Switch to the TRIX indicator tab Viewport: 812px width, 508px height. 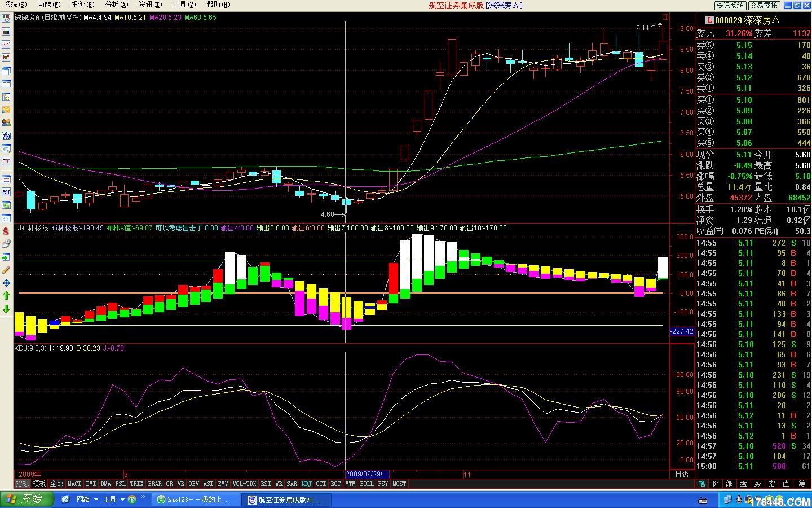click(137, 484)
